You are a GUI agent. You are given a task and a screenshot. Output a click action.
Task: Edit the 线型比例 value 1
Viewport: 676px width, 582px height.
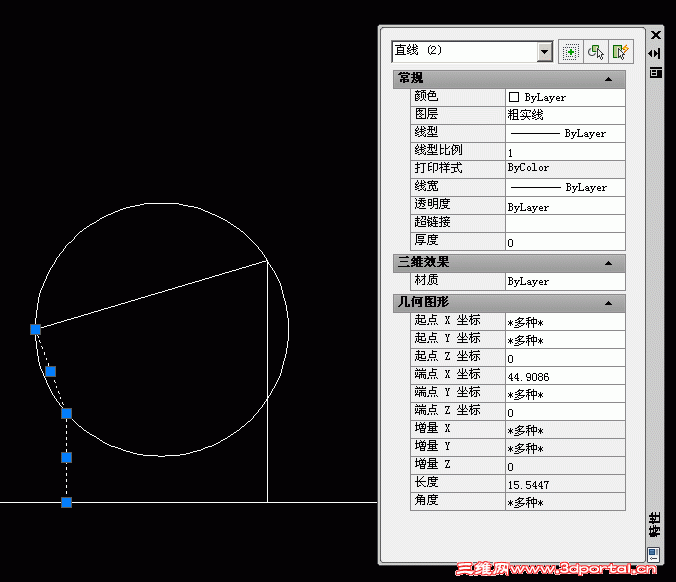pos(565,151)
